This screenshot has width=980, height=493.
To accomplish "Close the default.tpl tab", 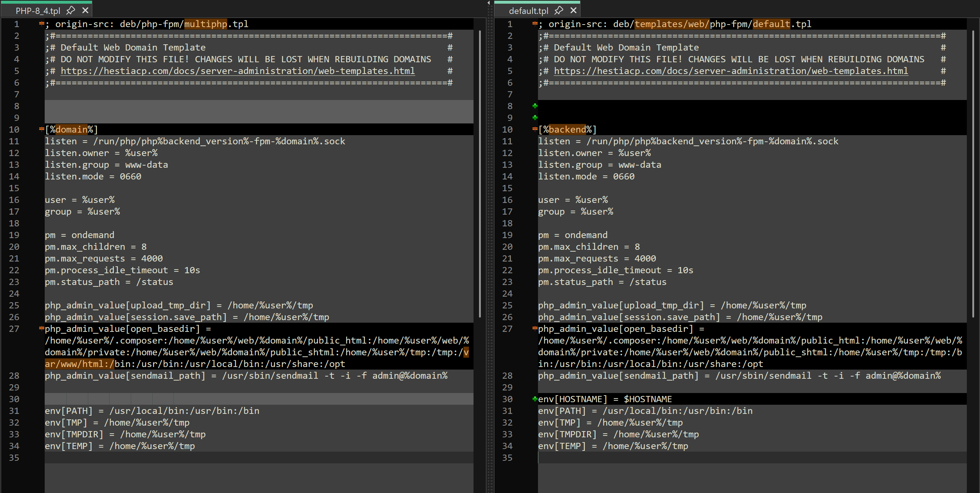I will pos(573,11).
